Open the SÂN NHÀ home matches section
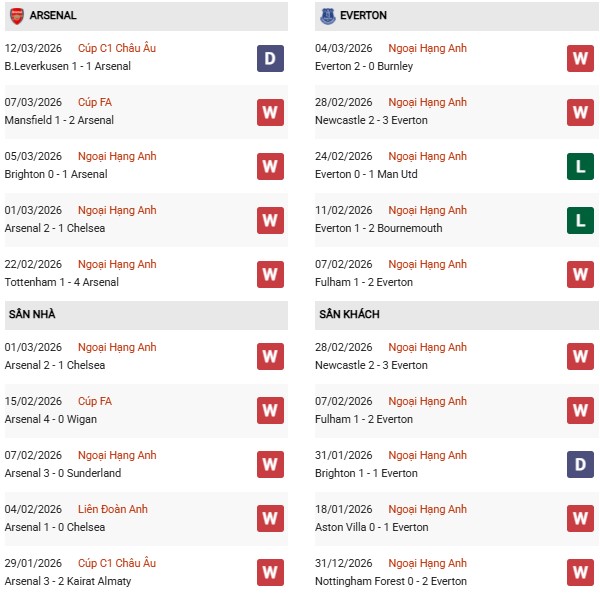The image size is (600, 596). [x=33, y=315]
